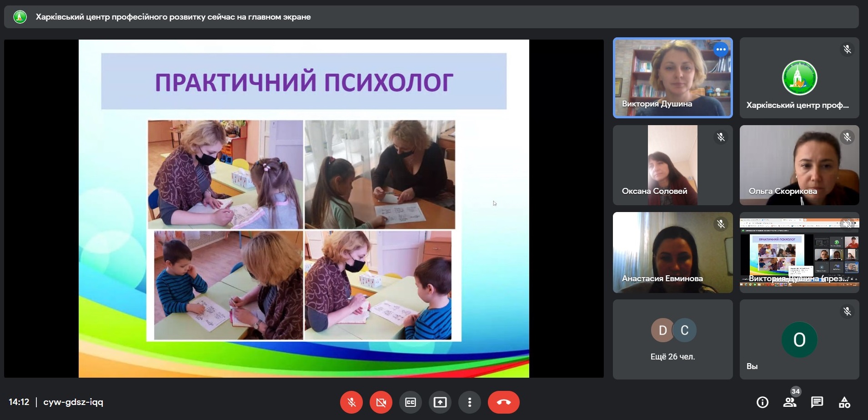Image resolution: width=868 pixels, height=420 pixels.
Task: Open the chat panel icon
Action: click(x=817, y=402)
